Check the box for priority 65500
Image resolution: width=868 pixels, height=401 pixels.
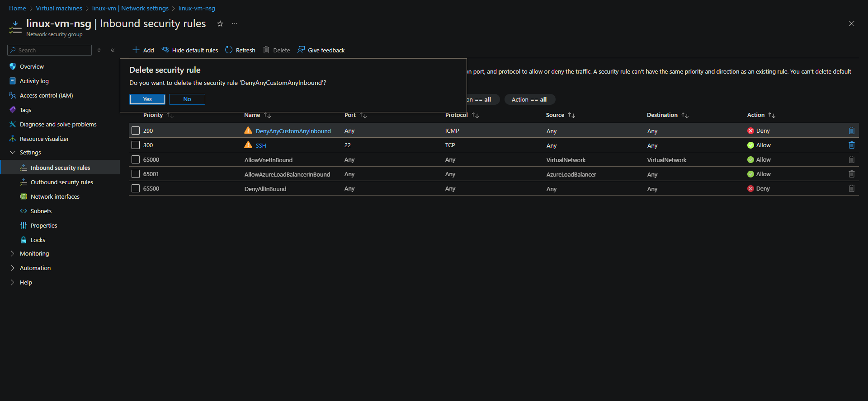[x=136, y=189]
